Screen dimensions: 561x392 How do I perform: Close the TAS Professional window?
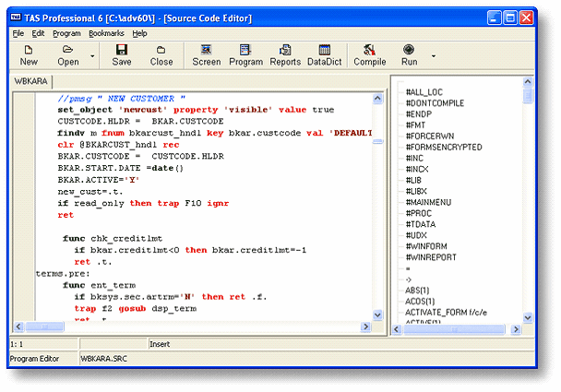coord(526,18)
